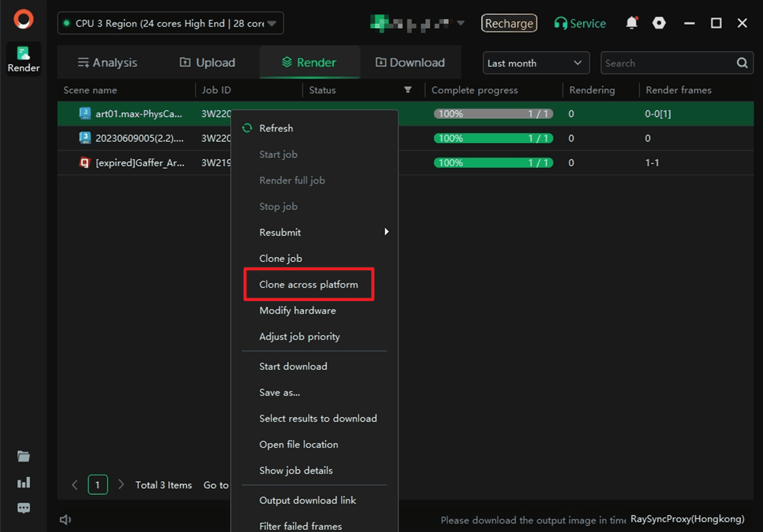The image size is (763, 532).
Task: Click inside the Search input field
Action: tap(666, 63)
